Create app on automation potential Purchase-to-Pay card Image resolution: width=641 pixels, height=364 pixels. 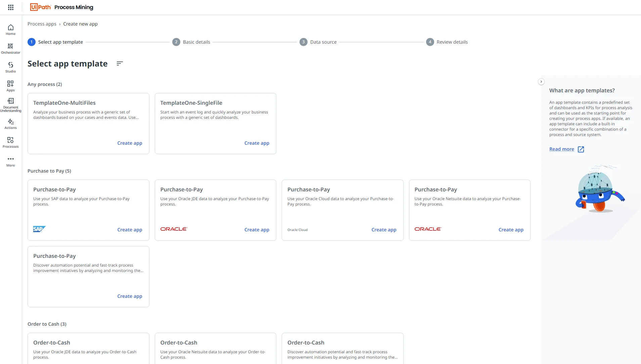point(130,296)
